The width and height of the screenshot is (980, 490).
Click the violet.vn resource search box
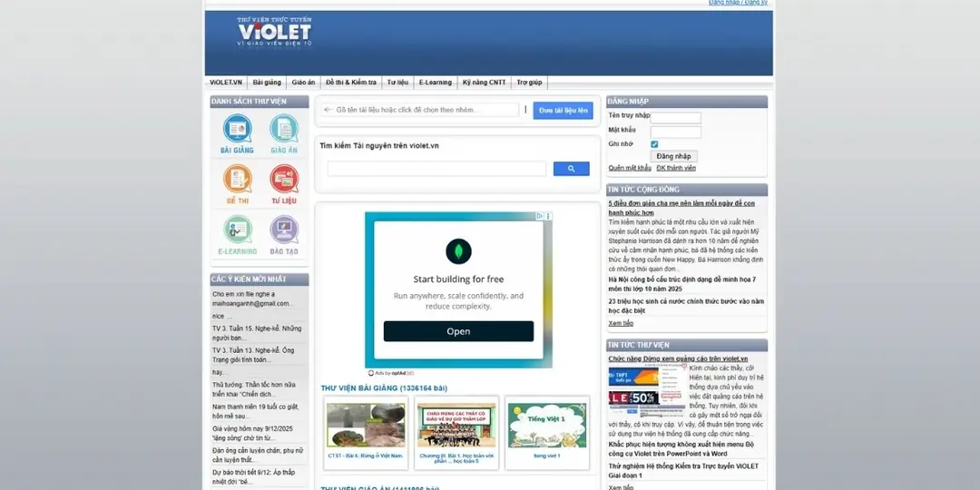tap(436, 169)
